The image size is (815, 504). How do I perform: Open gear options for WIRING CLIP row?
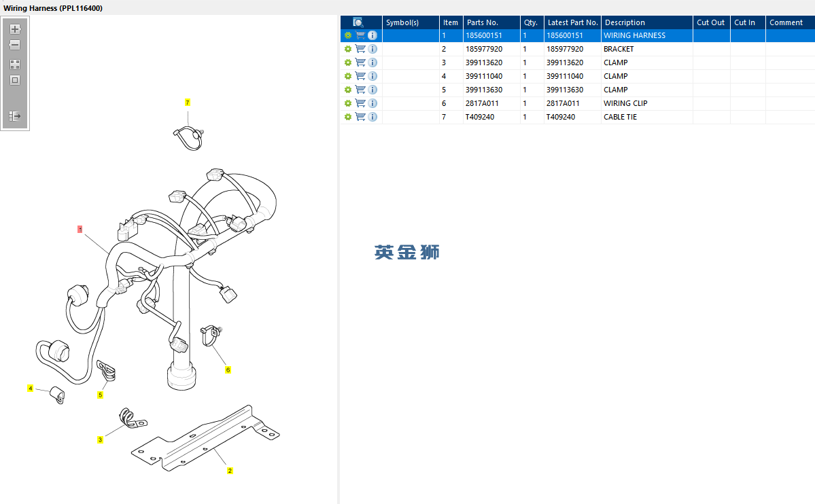[348, 103]
